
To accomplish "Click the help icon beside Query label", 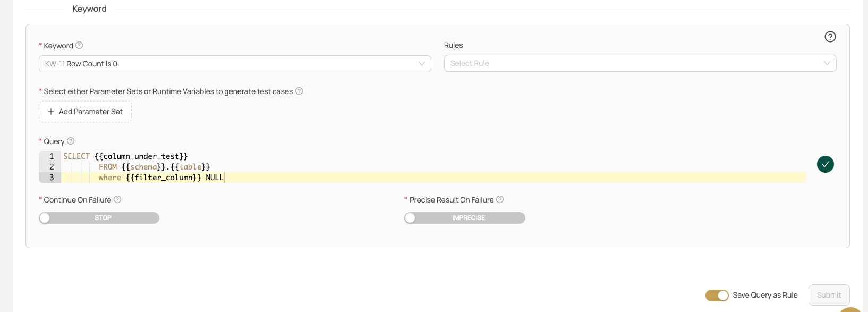I will tap(71, 141).
